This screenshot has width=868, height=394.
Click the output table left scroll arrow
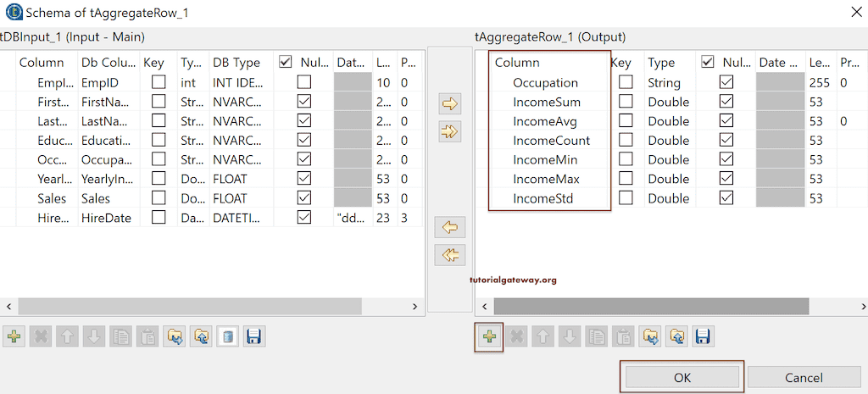pos(484,306)
